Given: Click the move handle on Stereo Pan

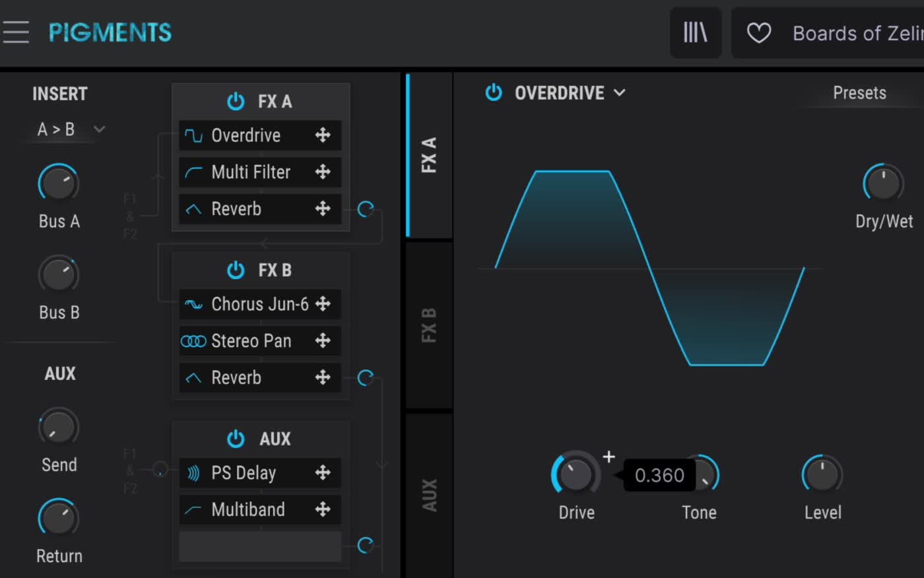Looking at the screenshot, I should 323,341.
